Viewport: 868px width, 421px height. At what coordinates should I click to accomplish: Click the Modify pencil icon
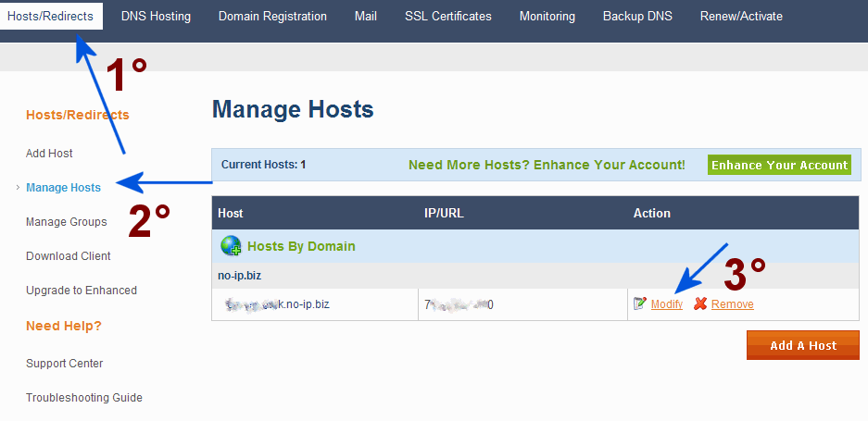pos(640,303)
